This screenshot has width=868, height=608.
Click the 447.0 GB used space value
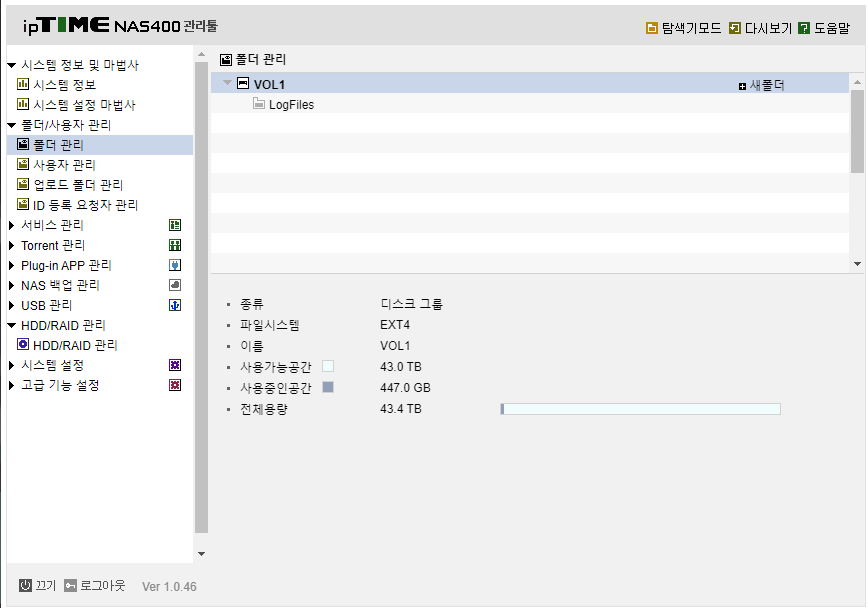coord(405,388)
